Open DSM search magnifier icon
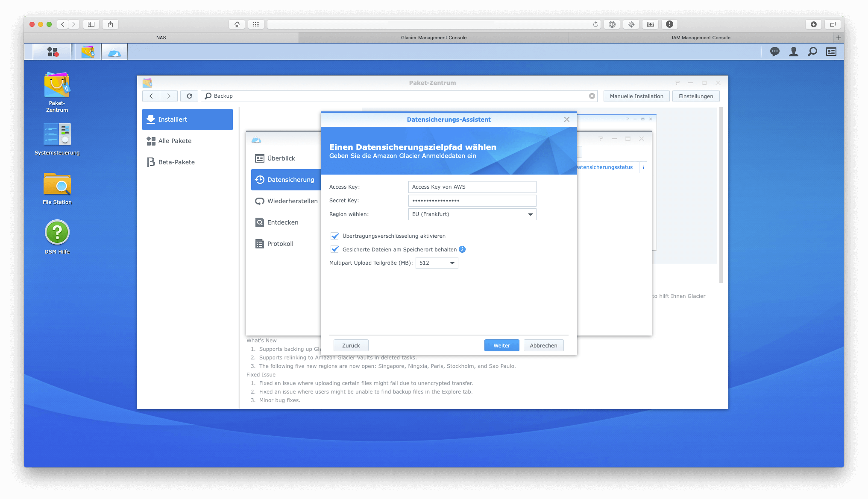868x499 pixels. point(812,52)
